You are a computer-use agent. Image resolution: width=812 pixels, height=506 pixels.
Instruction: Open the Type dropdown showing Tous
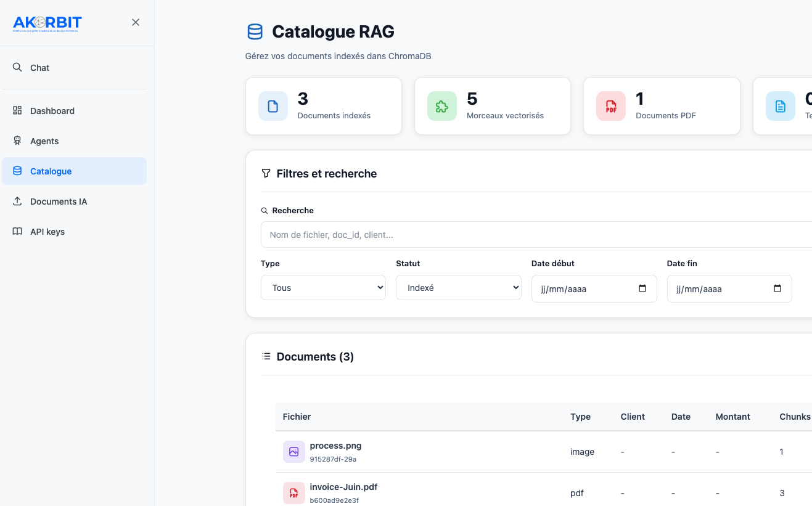pos(323,288)
